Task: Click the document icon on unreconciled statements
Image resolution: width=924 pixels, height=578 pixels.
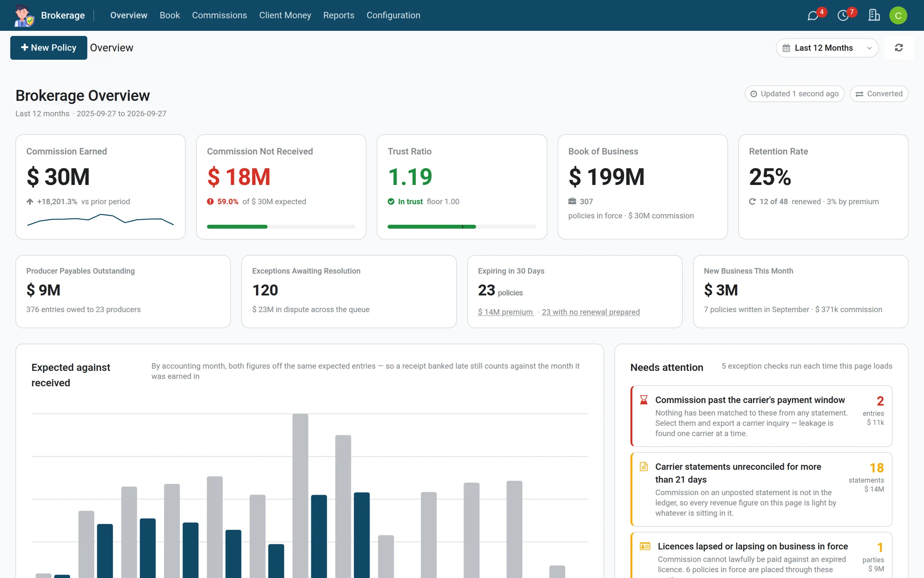Action: [643, 467]
